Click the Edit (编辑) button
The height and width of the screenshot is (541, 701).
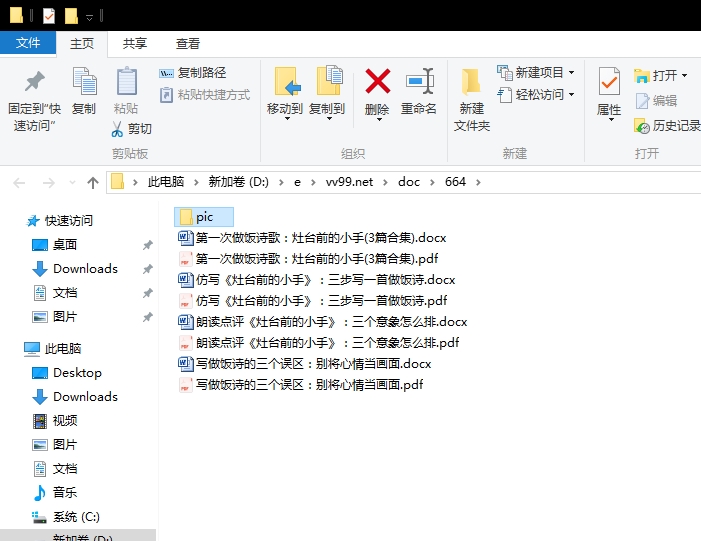coord(656,101)
